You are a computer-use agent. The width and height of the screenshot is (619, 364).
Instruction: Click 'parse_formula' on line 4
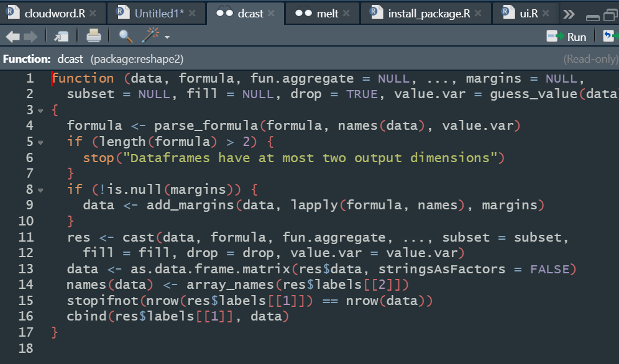coord(206,126)
